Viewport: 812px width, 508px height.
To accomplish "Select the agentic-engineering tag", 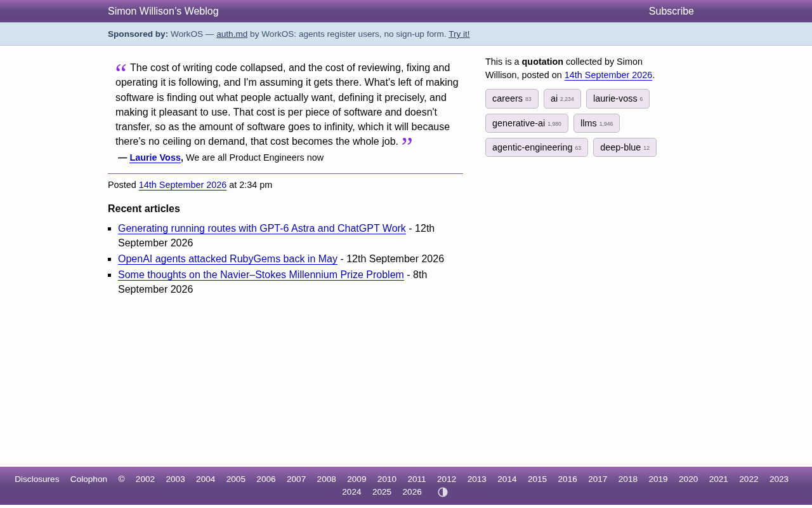I will [537, 147].
